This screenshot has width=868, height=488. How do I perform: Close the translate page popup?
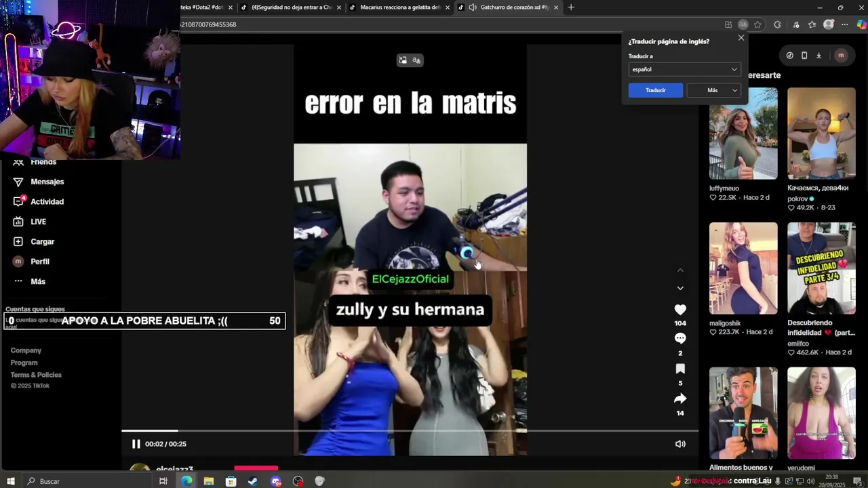tap(741, 38)
